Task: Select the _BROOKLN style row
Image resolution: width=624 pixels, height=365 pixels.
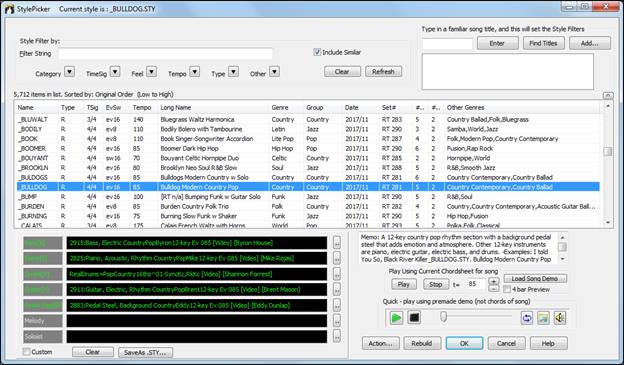Action: pos(308,168)
